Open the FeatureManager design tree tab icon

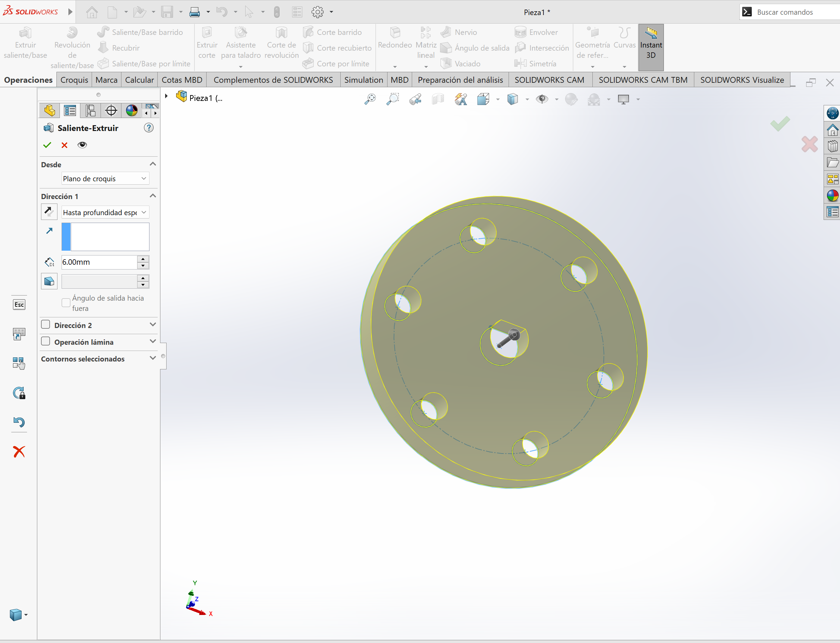49,110
